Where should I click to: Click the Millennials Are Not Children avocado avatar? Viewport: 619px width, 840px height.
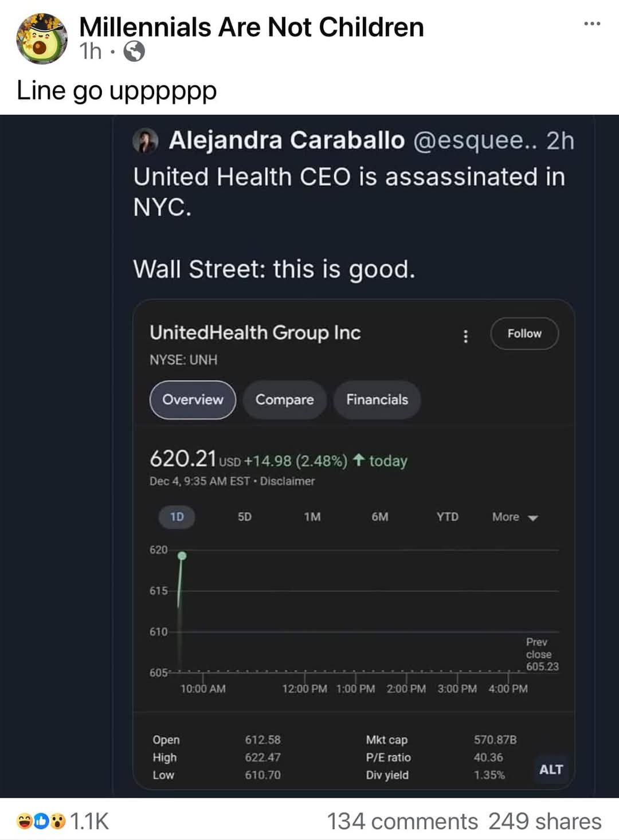tap(42, 39)
